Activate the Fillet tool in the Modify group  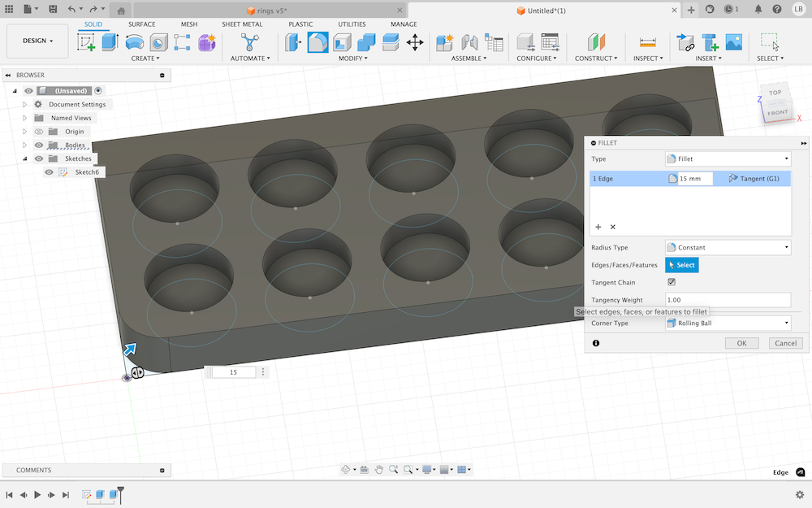tap(317, 42)
